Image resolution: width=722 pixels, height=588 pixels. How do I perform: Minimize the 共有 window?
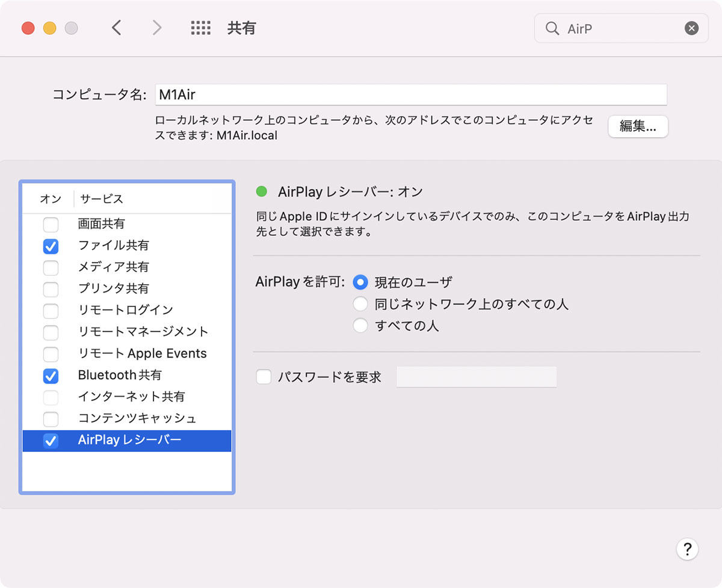pyautogui.click(x=50, y=28)
